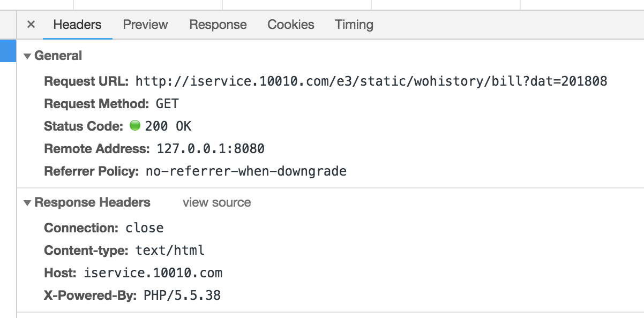Select the highlighted blue request row
This screenshot has height=318, width=644.
click(8, 51)
